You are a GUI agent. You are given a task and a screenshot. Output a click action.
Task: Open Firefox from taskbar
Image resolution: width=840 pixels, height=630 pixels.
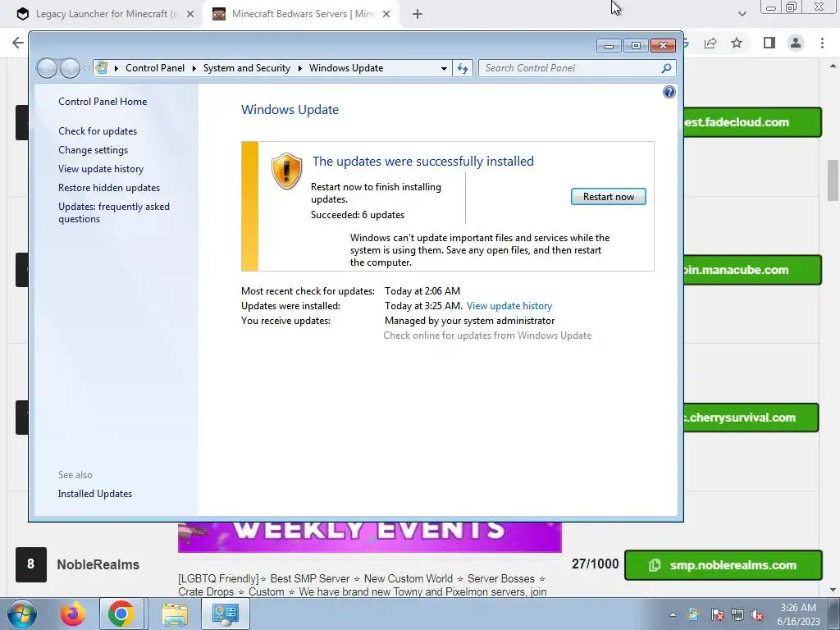pyautogui.click(x=73, y=614)
